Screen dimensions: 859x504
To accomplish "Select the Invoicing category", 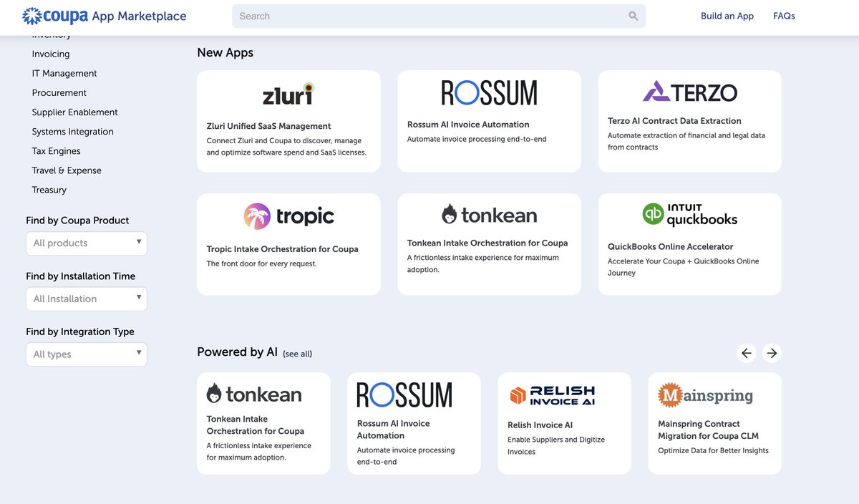I will (x=50, y=54).
